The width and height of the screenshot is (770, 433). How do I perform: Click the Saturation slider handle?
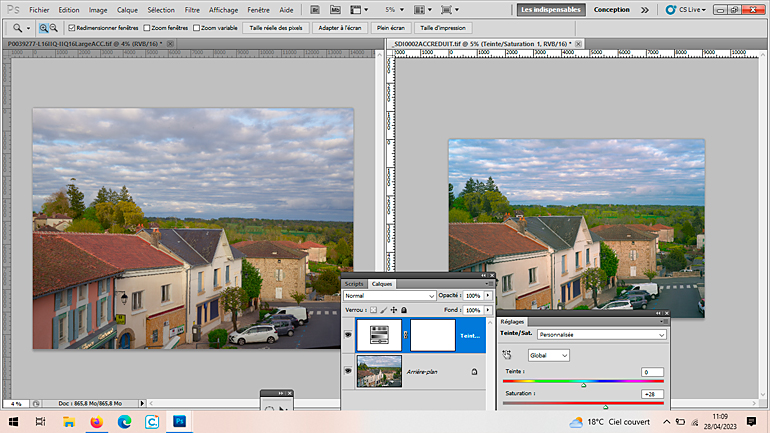tap(605, 407)
